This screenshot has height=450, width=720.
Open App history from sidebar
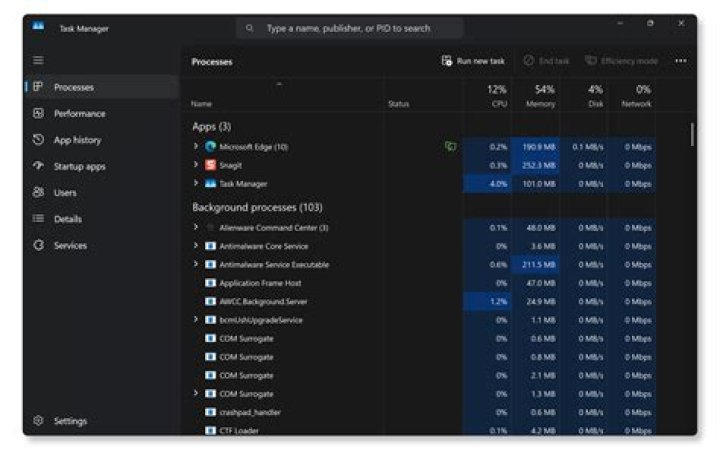tap(77, 140)
